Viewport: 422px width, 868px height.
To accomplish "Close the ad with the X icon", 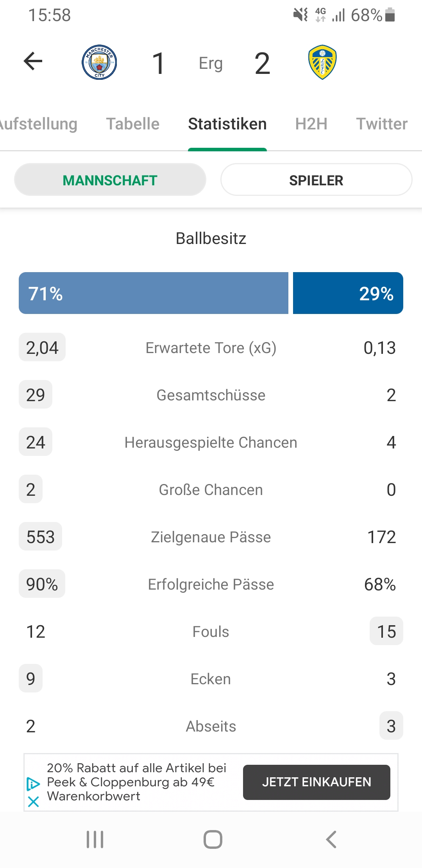I will tap(34, 802).
